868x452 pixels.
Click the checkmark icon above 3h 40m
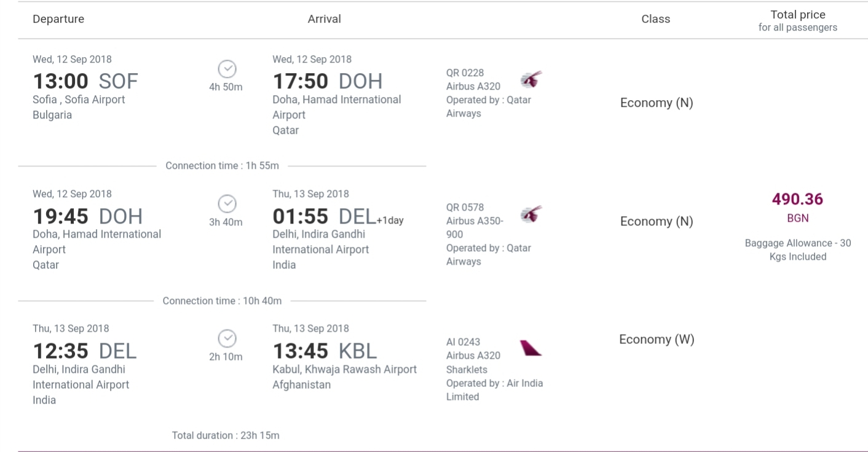click(x=227, y=203)
